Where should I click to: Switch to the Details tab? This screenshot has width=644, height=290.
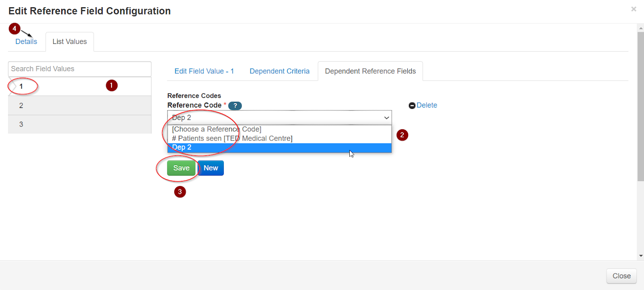coord(26,41)
